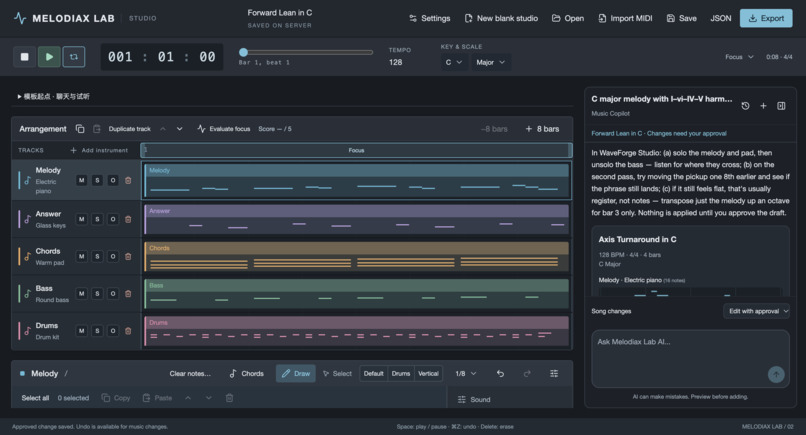Delete selected notes with trash icon
The width and height of the screenshot is (806, 435).
[229, 398]
